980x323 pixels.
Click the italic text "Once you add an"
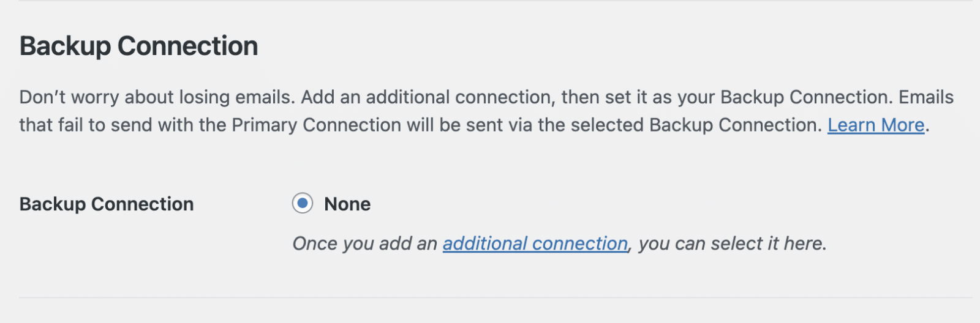click(364, 243)
